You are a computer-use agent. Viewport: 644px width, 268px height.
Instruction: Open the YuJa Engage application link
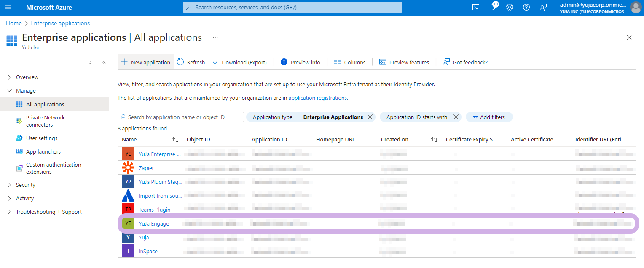coord(154,223)
